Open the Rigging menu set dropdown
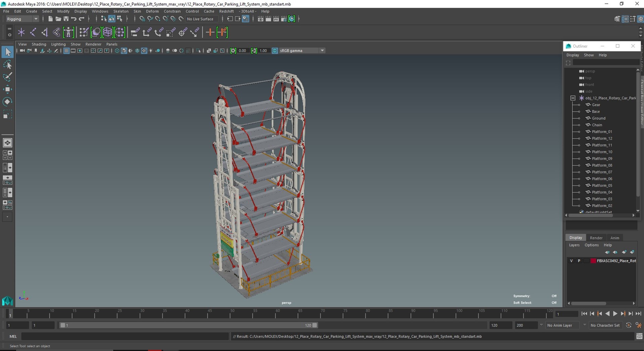This screenshot has height=351, width=644. tap(22, 19)
